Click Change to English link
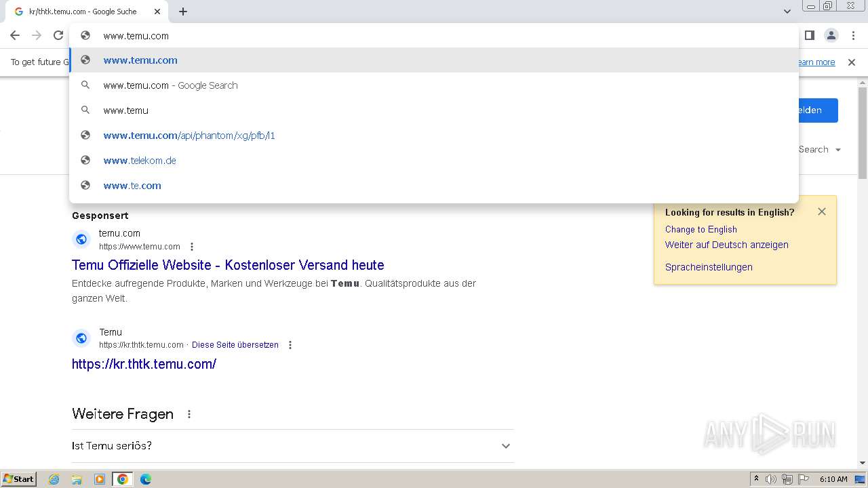 click(x=701, y=230)
